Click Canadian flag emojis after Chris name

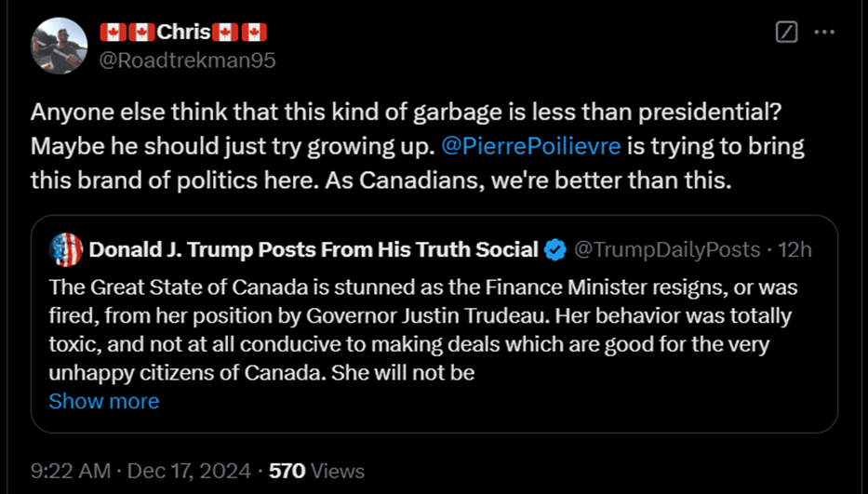pyautogui.click(x=240, y=33)
